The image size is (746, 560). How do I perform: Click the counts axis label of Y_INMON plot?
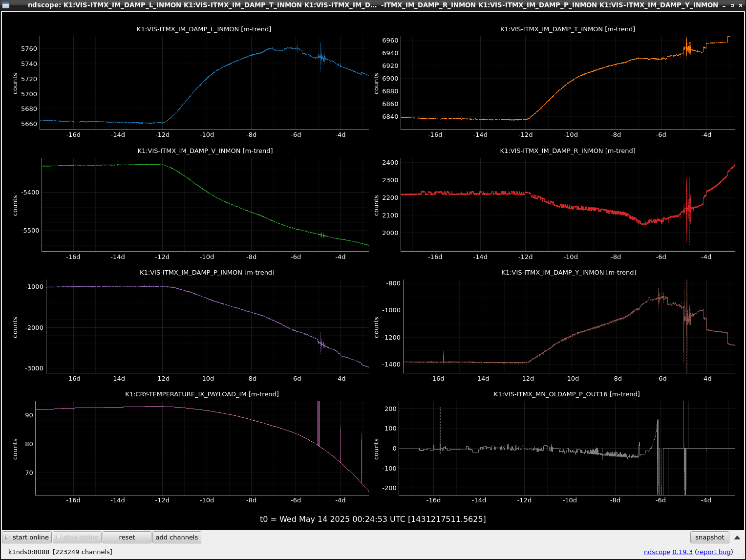point(376,327)
